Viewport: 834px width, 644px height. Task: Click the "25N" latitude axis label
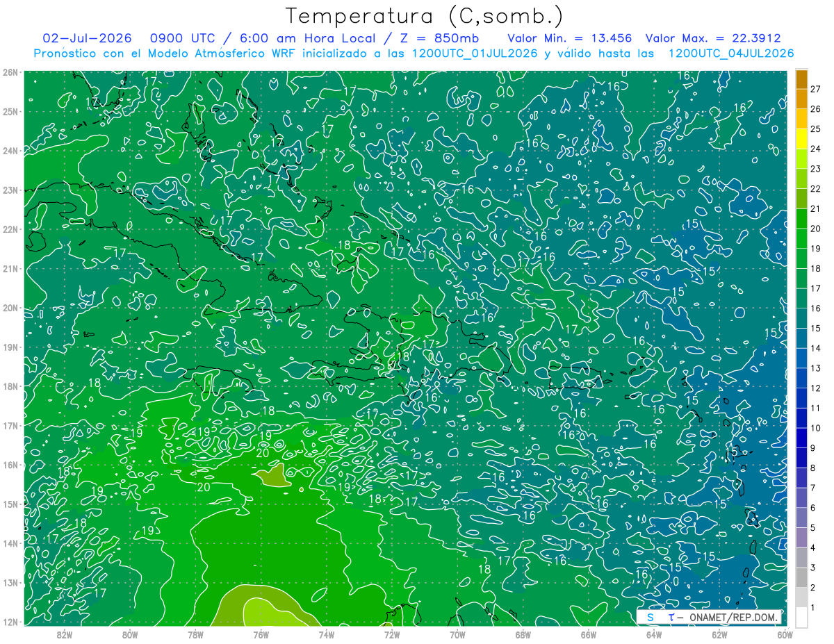[x=10, y=111]
